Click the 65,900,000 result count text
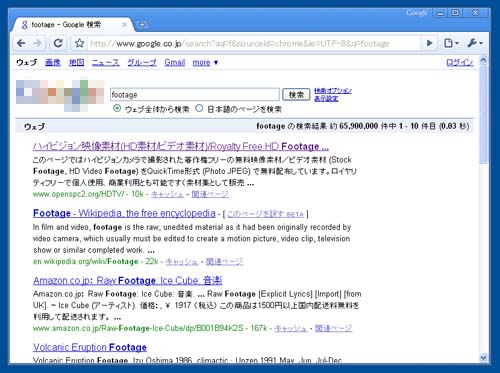 [x=358, y=126]
